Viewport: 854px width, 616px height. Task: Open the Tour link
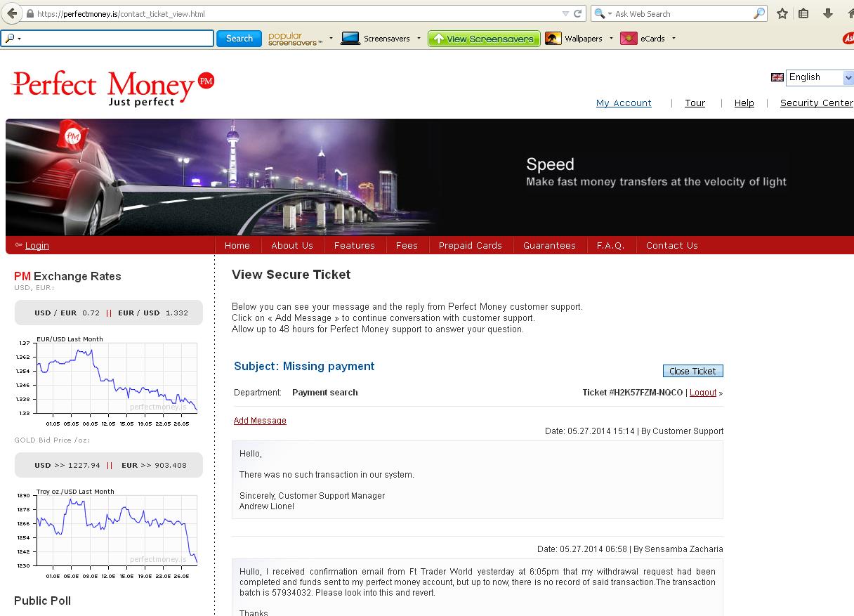pyautogui.click(x=695, y=103)
